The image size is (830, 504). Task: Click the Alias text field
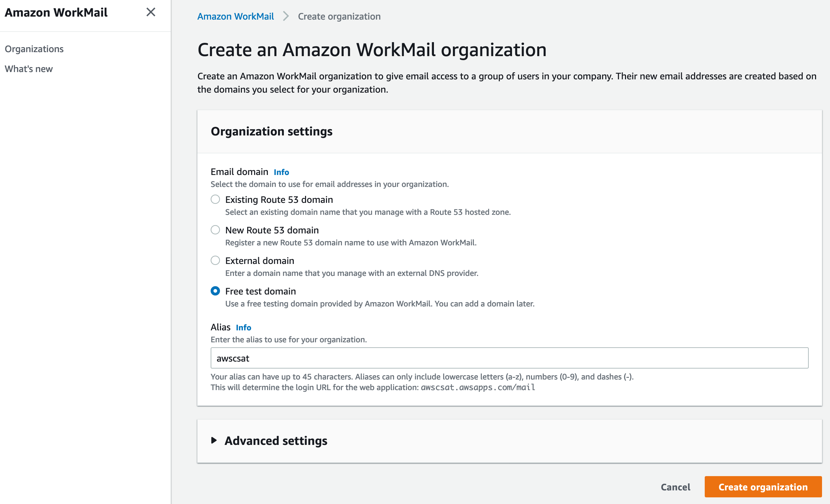click(509, 358)
